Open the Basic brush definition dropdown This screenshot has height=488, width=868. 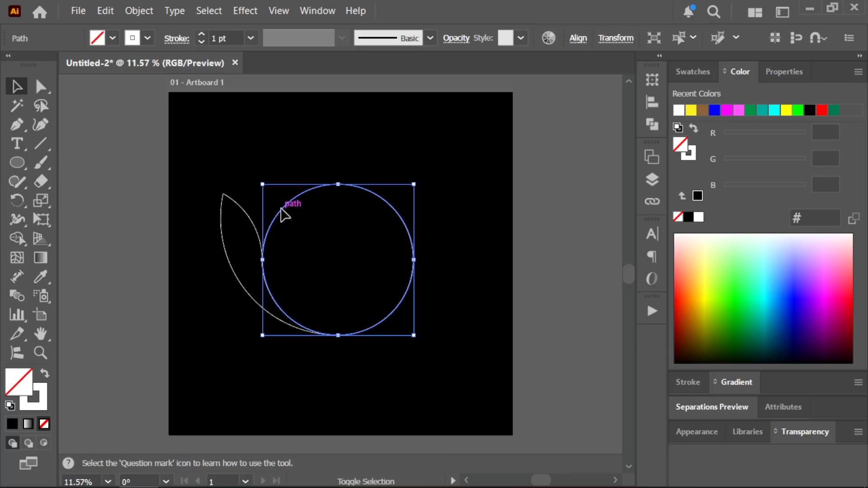tap(430, 38)
